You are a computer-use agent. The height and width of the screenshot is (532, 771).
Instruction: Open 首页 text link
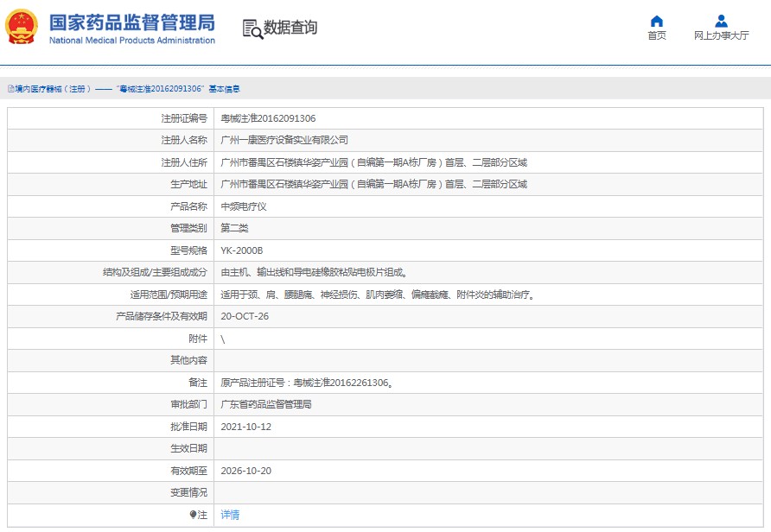tap(656, 35)
